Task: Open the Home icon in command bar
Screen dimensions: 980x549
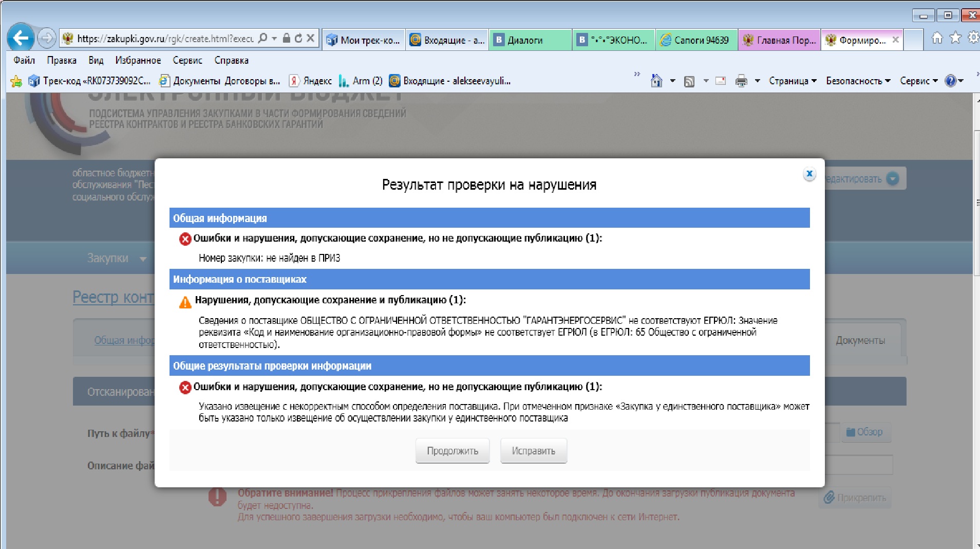Action: (656, 81)
